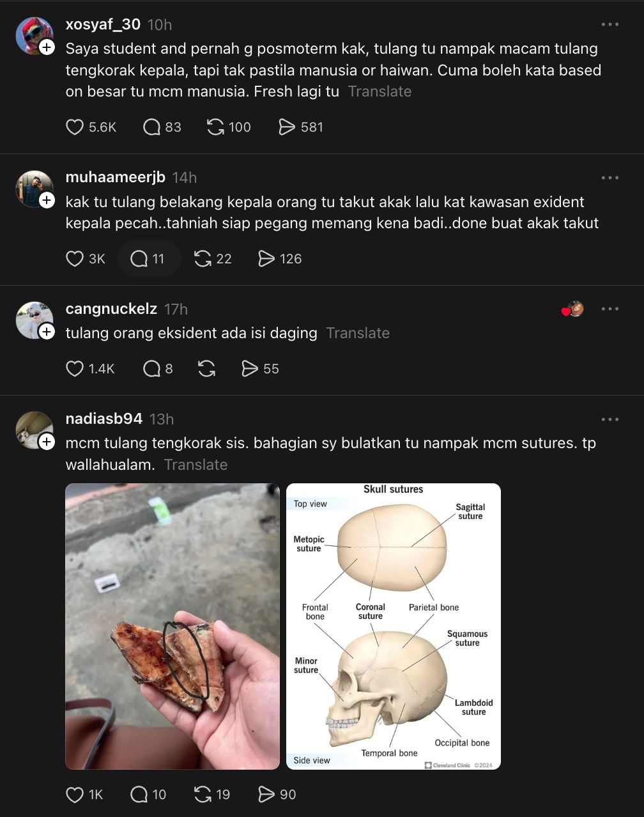Like muhaameerjb's comment
Viewport: 644px width, 817px height.
[x=75, y=259]
